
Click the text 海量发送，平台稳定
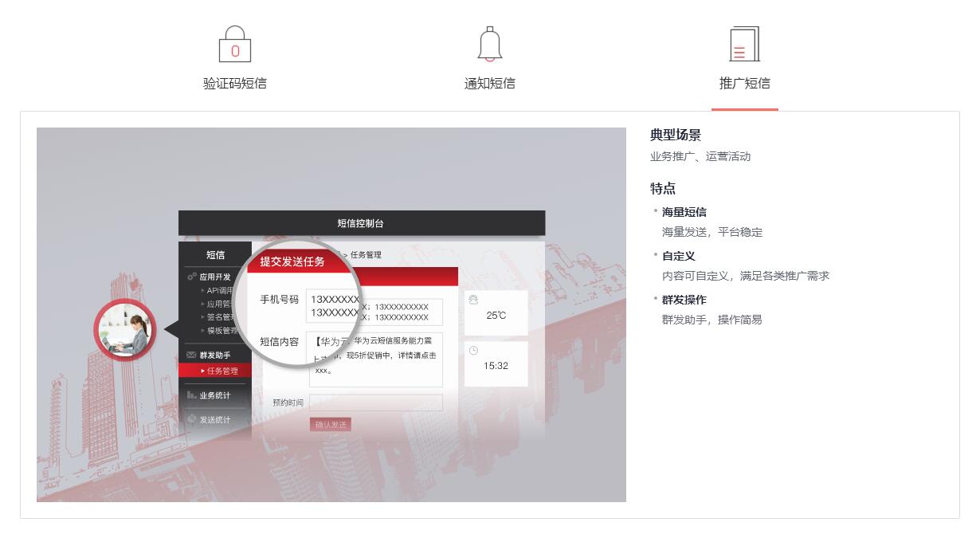(712, 232)
